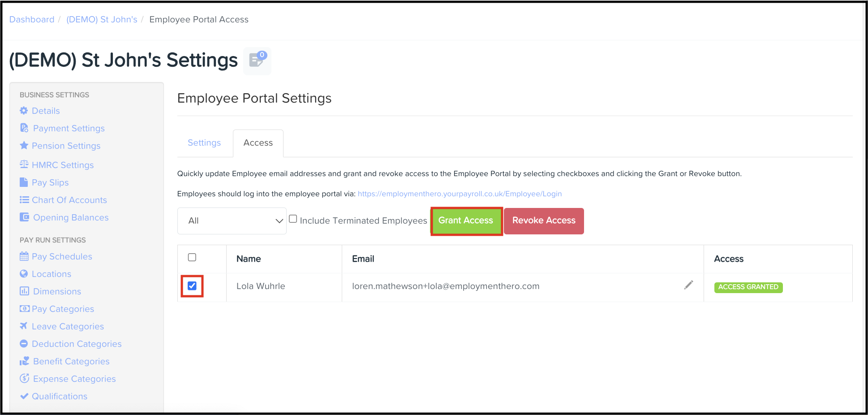
Task: Click the star icon beside Pension Settings
Action: pos(24,145)
